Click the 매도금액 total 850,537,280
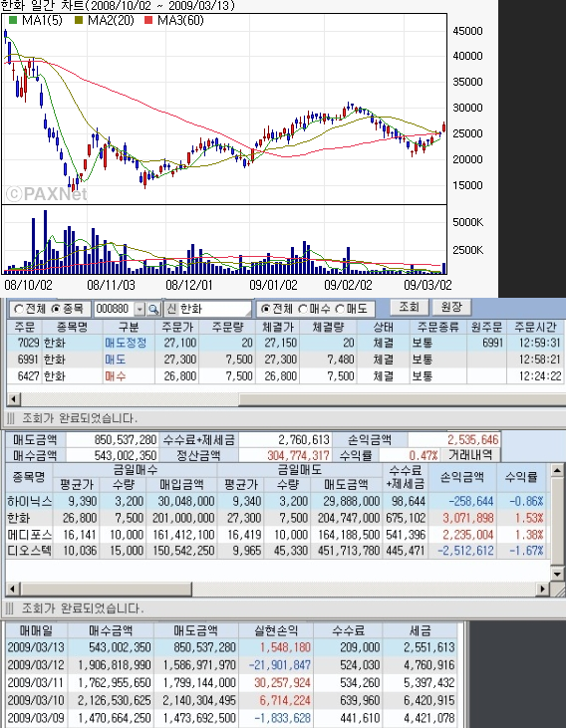Viewport: 566px width, 728px height. tap(126, 439)
